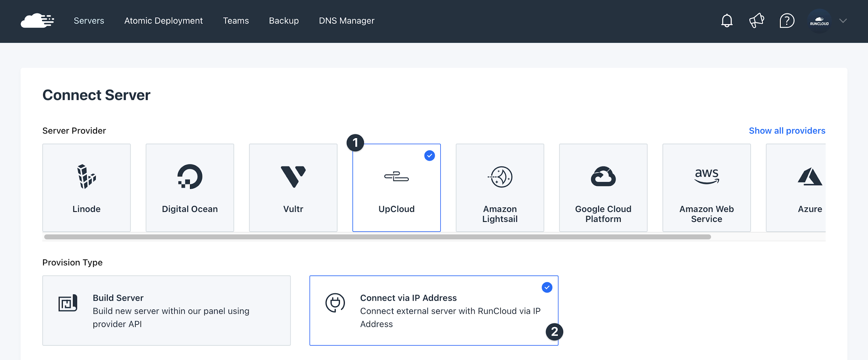Open the Servers menu
Screen dimensions: 868x360
click(x=89, y=21)
